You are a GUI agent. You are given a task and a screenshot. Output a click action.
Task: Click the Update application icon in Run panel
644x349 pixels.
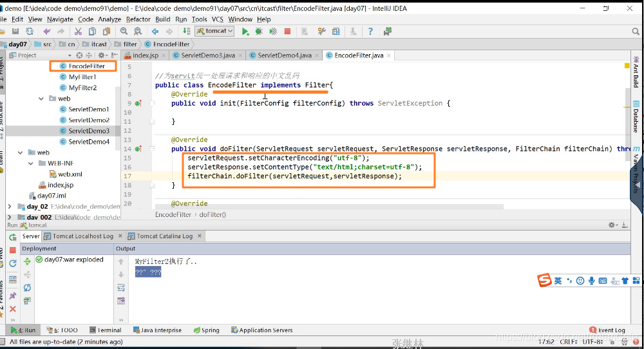tap(13, 263)
